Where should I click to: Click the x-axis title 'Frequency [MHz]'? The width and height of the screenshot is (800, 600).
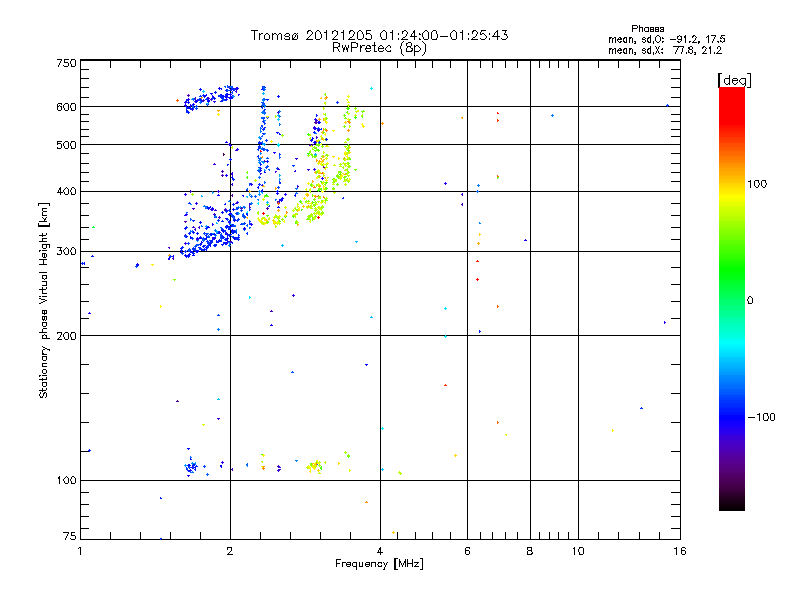point(379,564)
